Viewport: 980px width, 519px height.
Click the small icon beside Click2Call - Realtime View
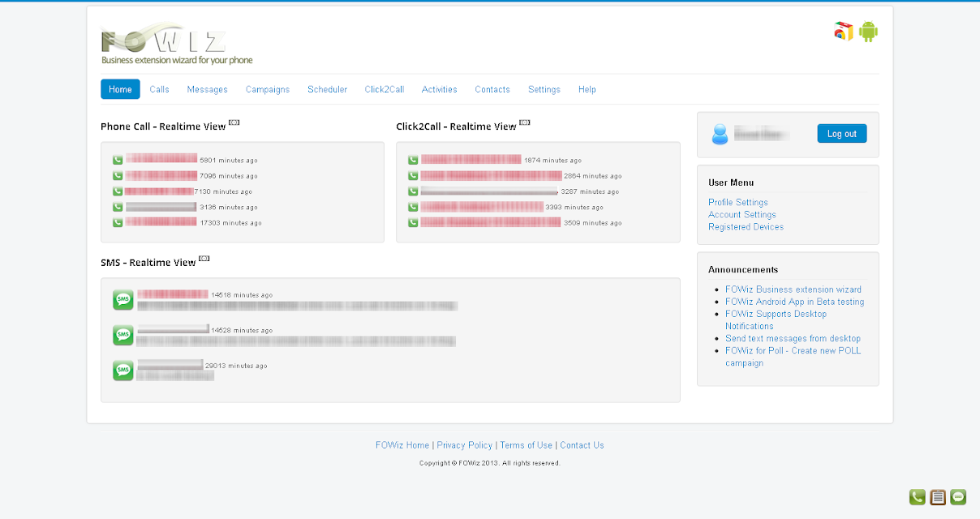[x=525, y=122]
